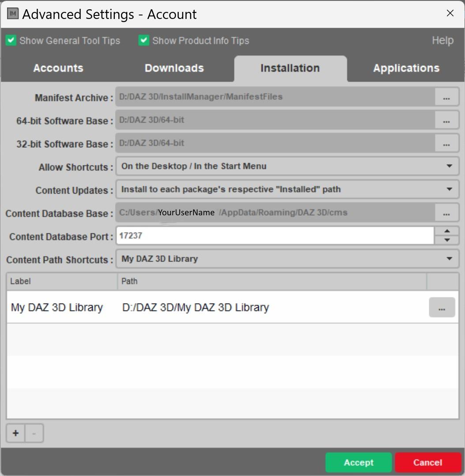
Task: Switch to the Downloads tab
Action: tap(174, 68)
